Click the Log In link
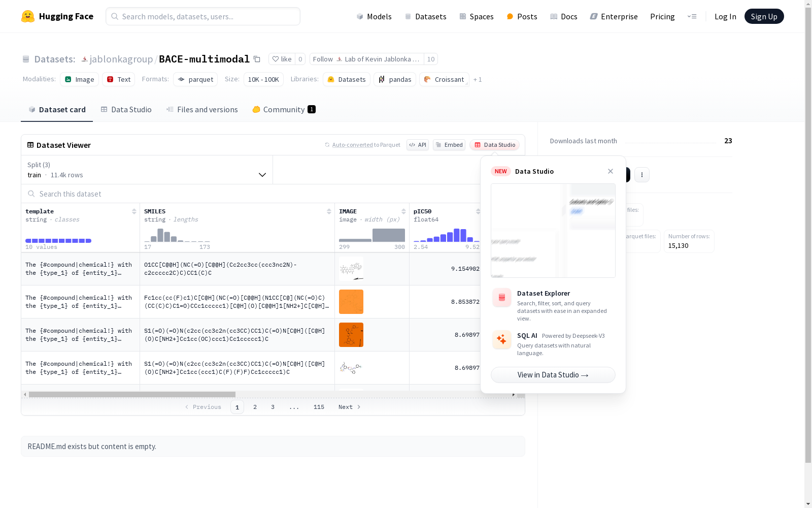Screen dimensions: 812x508 pos(725,16)
